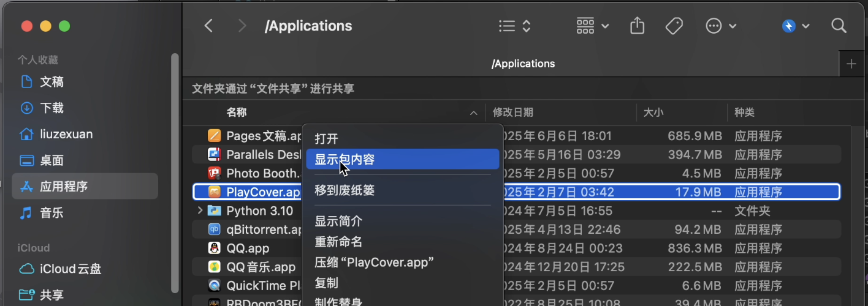This screenshot has height=306, width=868.
Task: Select the PlayCover app icon
Action: click(214, 192)
